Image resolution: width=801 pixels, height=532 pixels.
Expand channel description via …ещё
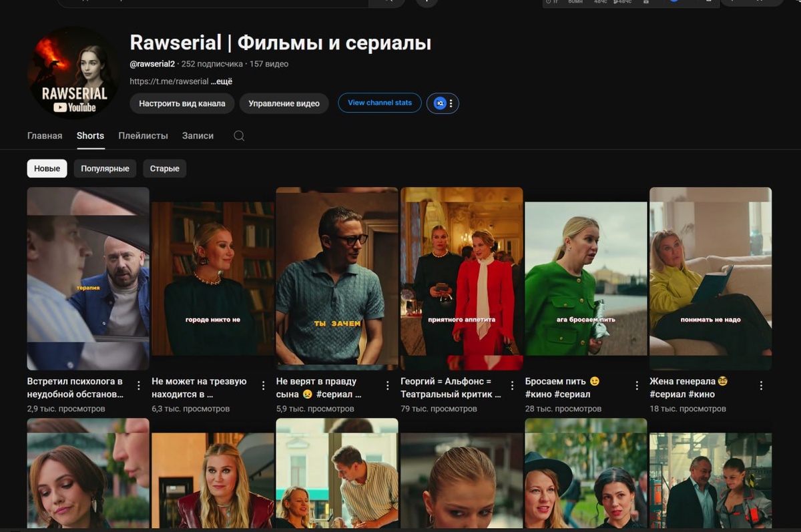222,81
